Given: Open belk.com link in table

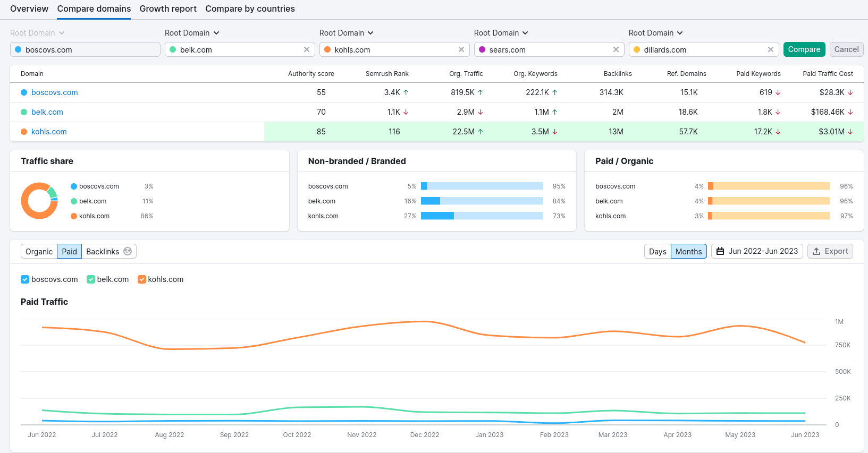Looking at the screenshot, I should pos(47,112).
